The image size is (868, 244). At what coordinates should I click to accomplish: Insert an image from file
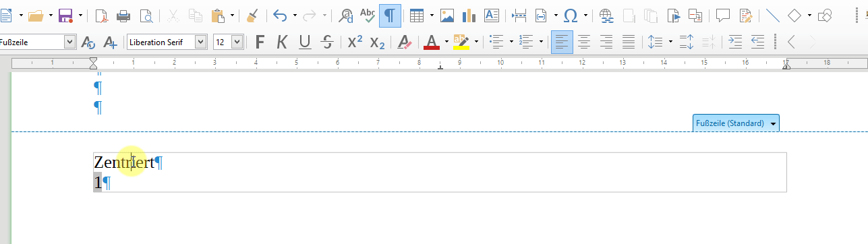click(446, 15)
